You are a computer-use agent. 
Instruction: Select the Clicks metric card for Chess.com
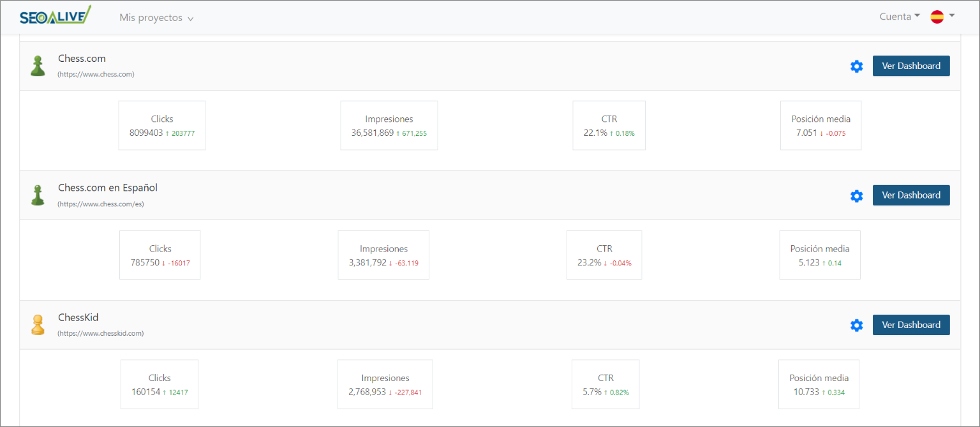161,125
